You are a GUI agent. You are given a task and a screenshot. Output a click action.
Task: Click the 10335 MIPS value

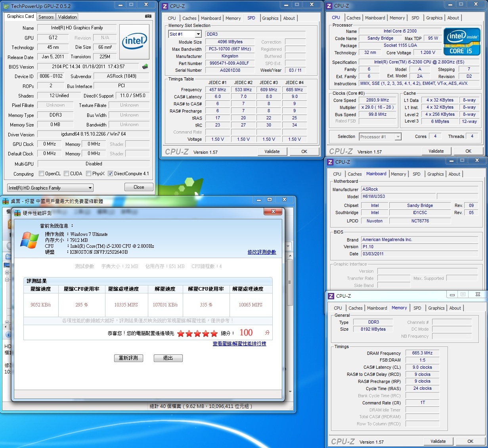coord(126,305)
